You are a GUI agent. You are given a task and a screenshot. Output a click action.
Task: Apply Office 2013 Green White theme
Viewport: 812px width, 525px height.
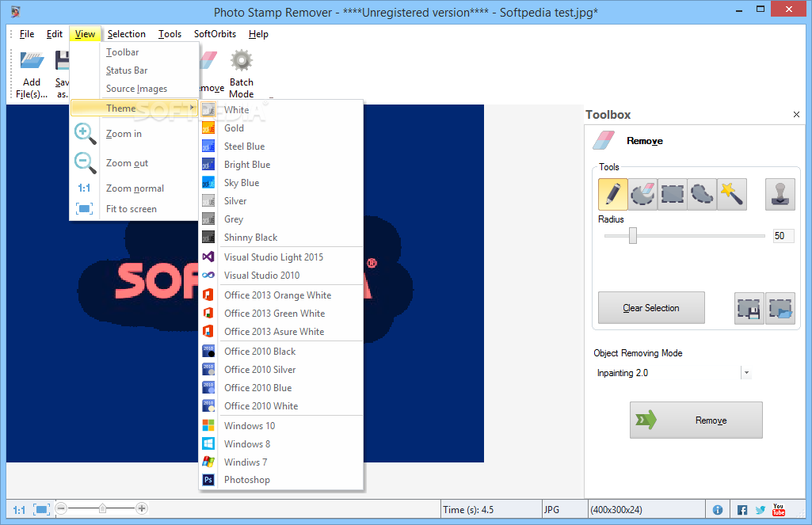(281, 314)
